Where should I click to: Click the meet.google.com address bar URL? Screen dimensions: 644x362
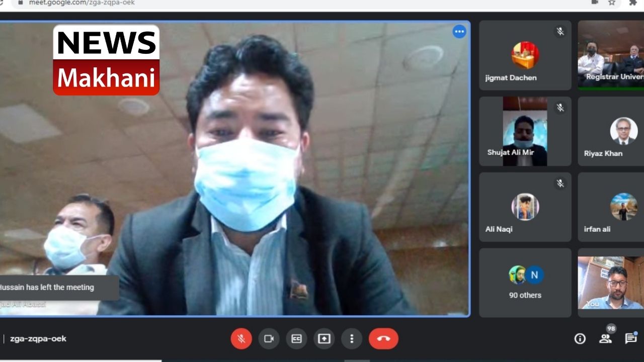pyautogui.click(x=82, y=3)
